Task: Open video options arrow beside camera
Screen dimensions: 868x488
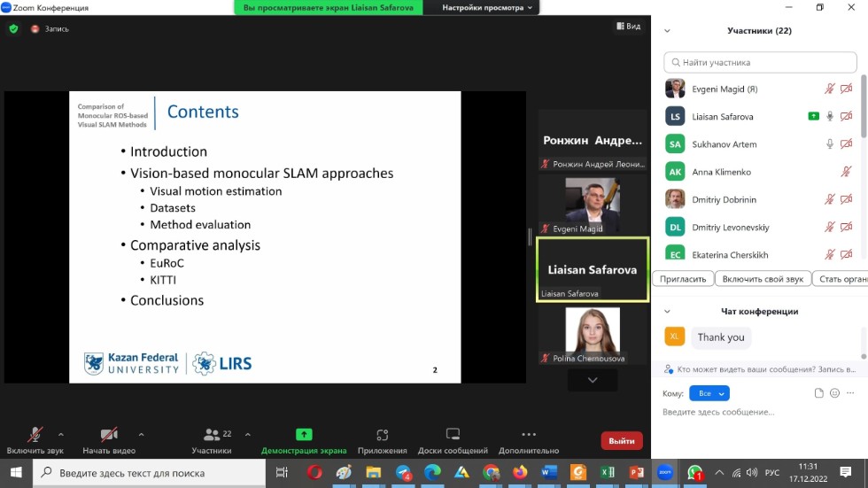Action: point(142,435)
